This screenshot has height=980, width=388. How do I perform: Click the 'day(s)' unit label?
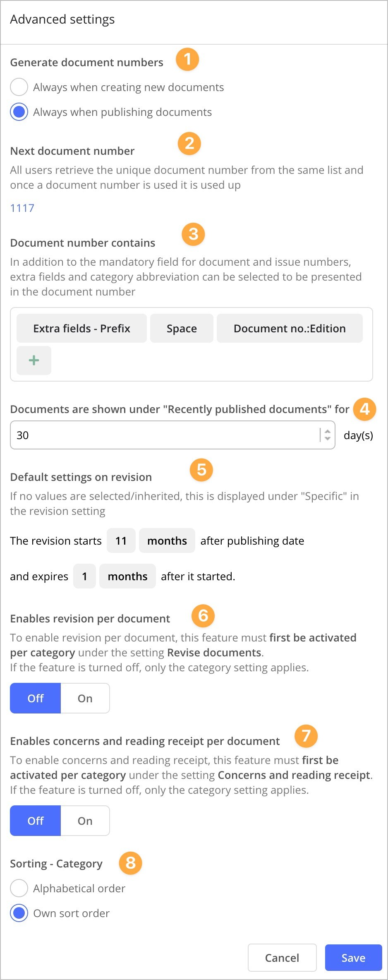[x=358, y=435]
